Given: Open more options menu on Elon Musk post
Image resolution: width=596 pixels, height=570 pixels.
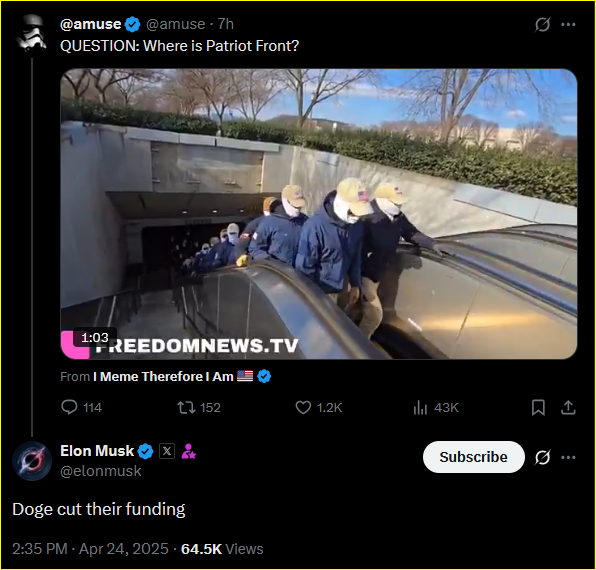Looking at the screenshot, I should click(568, 457).
